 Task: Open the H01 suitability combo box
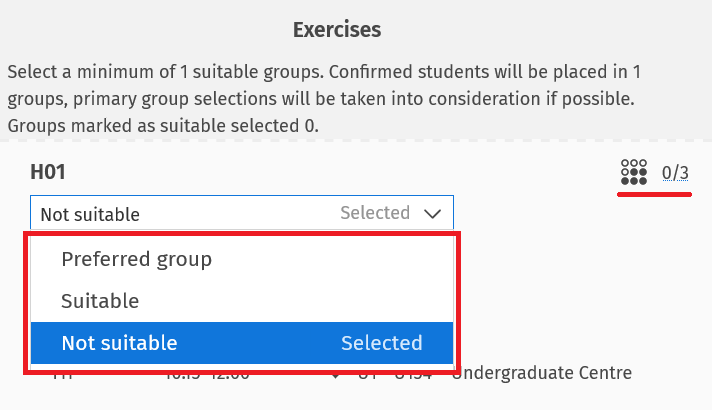241,213
